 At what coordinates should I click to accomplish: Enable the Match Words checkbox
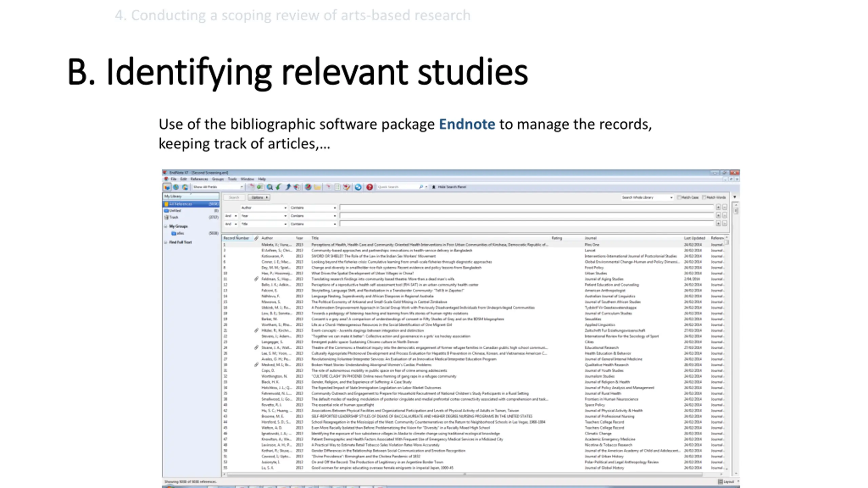pos(704,197)
